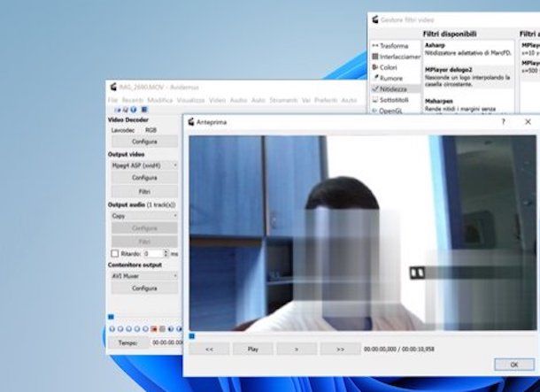
Task: Open the Mpeg4 ASP (xvid4) video output dropdown
Action: (x=144, y=165)
